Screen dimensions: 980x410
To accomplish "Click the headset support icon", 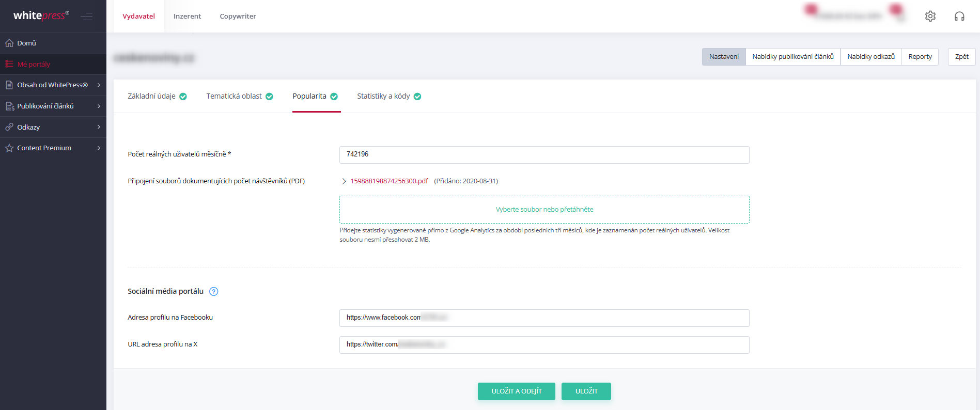I will [x=959, y=16].
